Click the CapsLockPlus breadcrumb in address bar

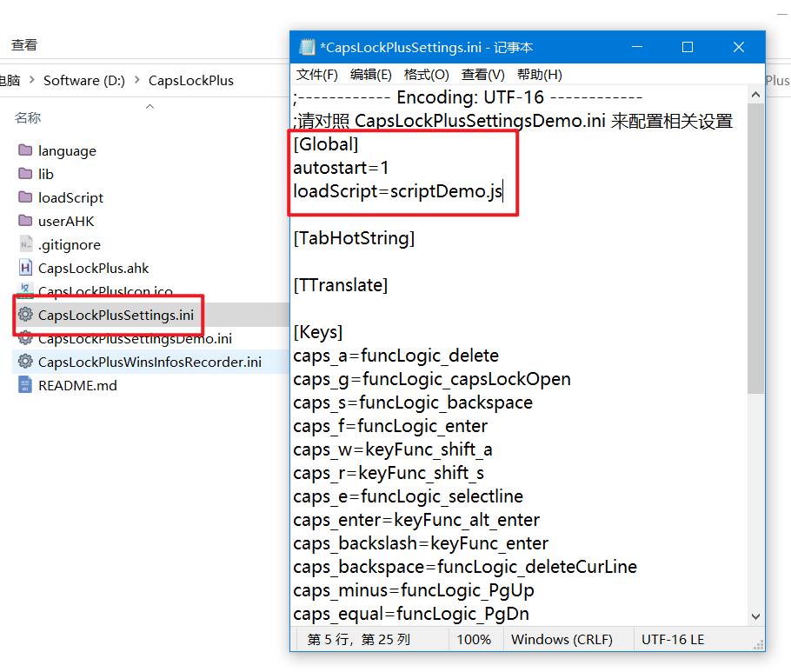[x=191, y=80]
